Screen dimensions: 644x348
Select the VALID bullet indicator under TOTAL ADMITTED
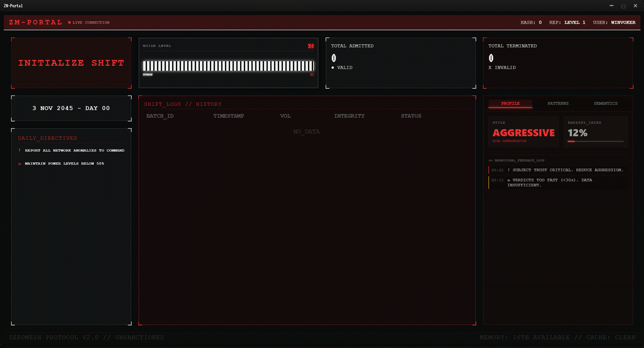click(333, 67)
